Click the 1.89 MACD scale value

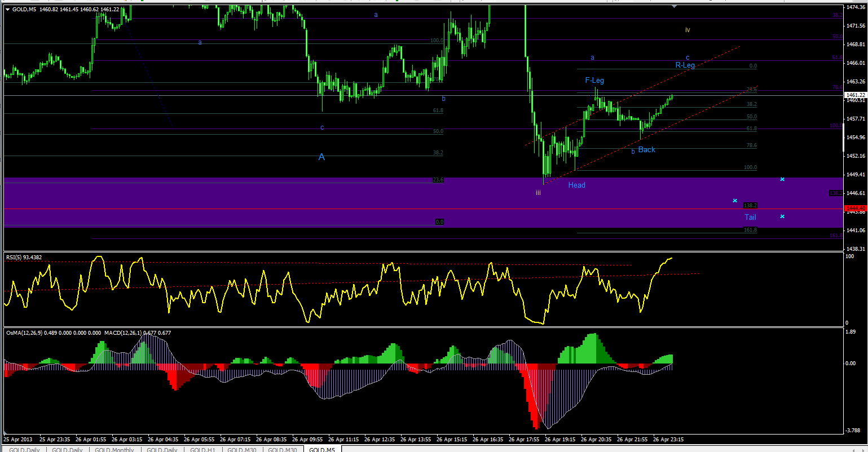851,332
